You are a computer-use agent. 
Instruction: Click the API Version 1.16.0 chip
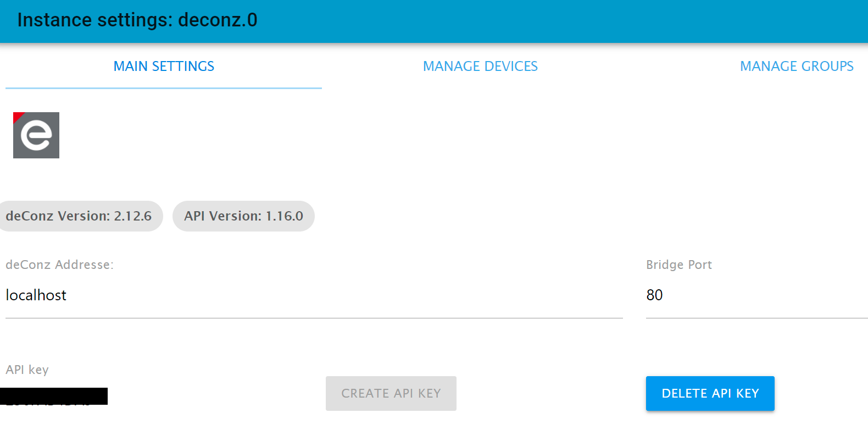click(x=243, y=216)
